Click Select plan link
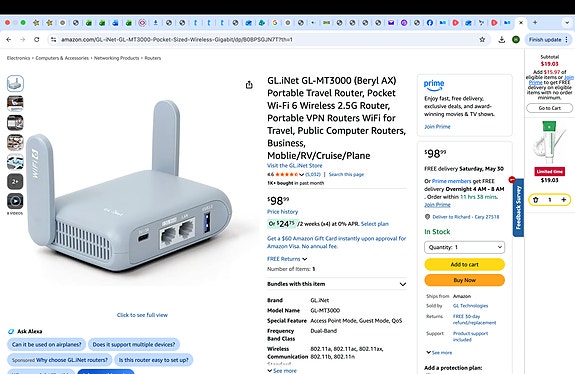Screen dimensions: 575x374 point(375,224)
